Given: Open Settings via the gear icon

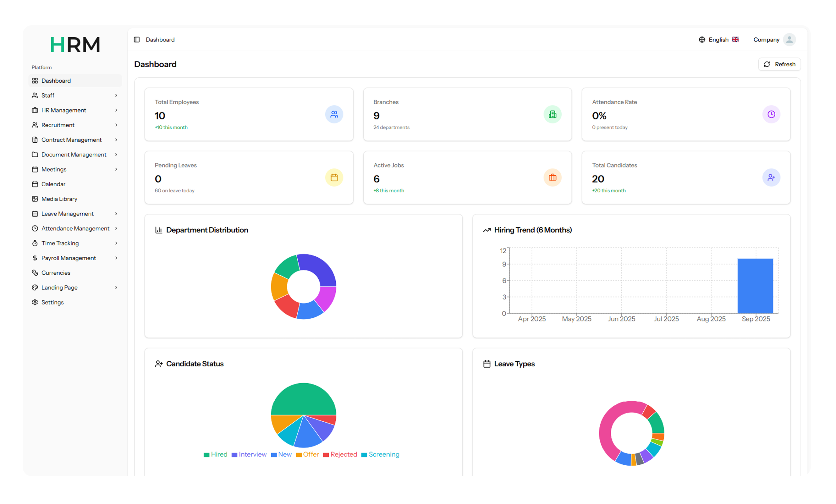Looking at the screenshot, I should (x=35, y=302).
